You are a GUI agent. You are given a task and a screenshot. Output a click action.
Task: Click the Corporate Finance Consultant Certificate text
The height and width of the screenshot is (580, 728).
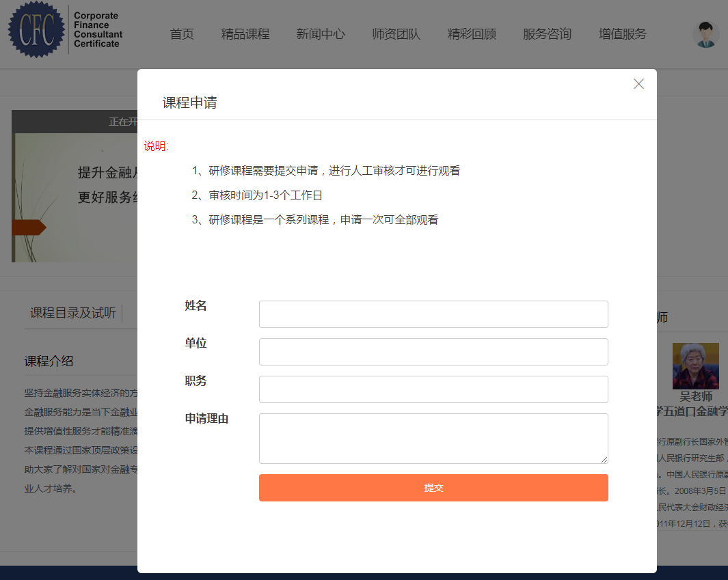[x=98, y=29]
